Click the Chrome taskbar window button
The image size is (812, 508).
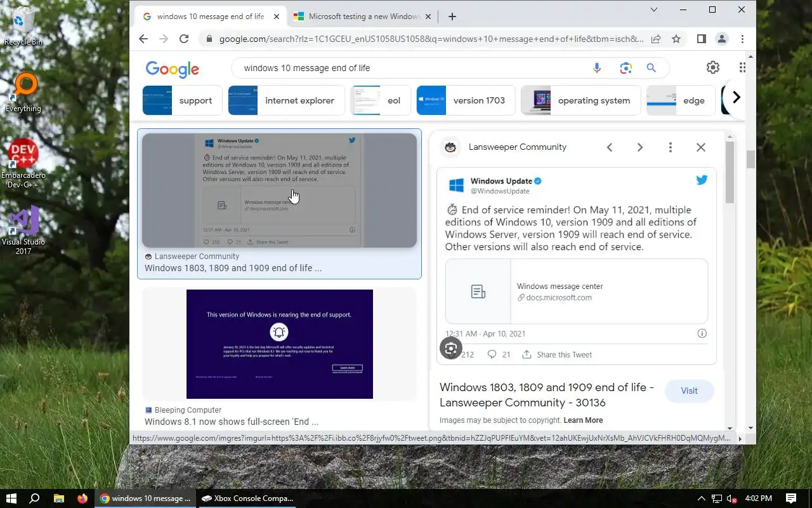point(145,498)
